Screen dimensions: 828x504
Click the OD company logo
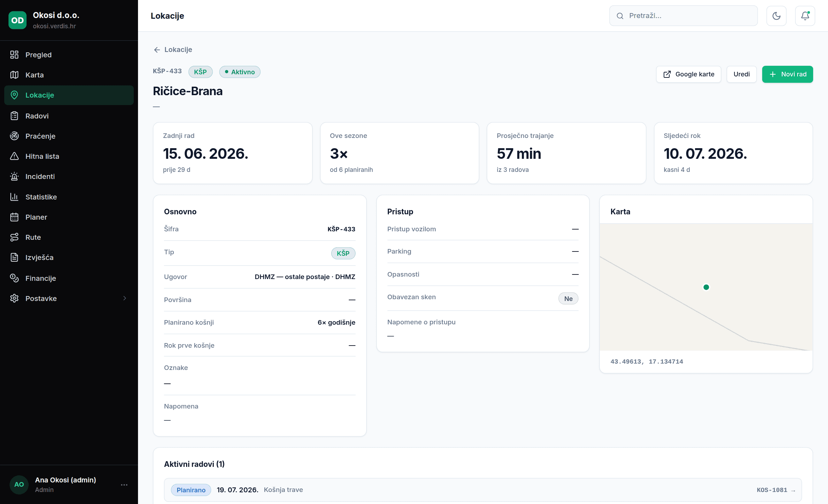17,20
